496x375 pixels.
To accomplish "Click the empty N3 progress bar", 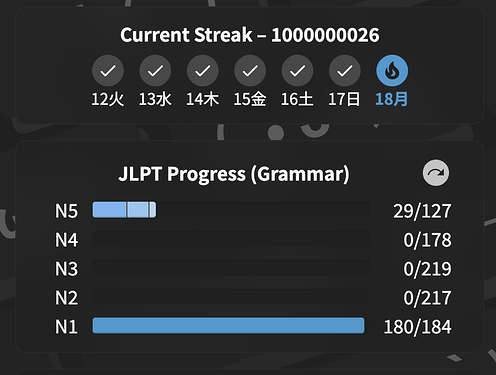I will coord(231,268).
